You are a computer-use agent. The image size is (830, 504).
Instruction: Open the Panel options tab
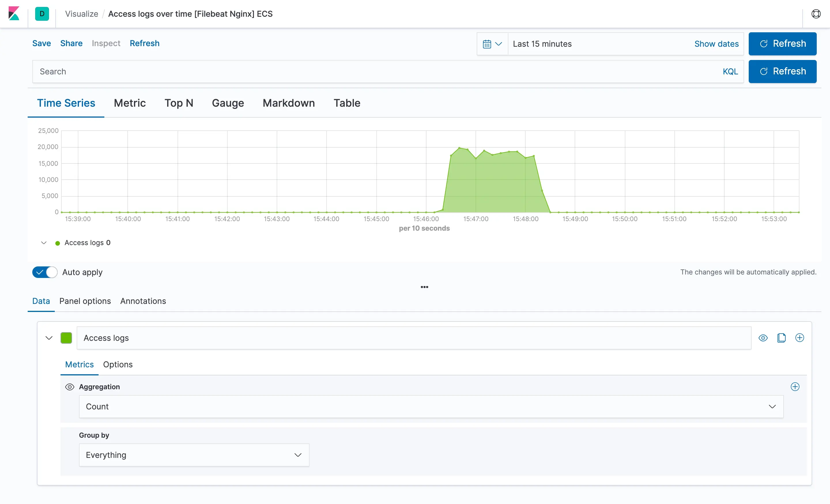click(85, 301)
